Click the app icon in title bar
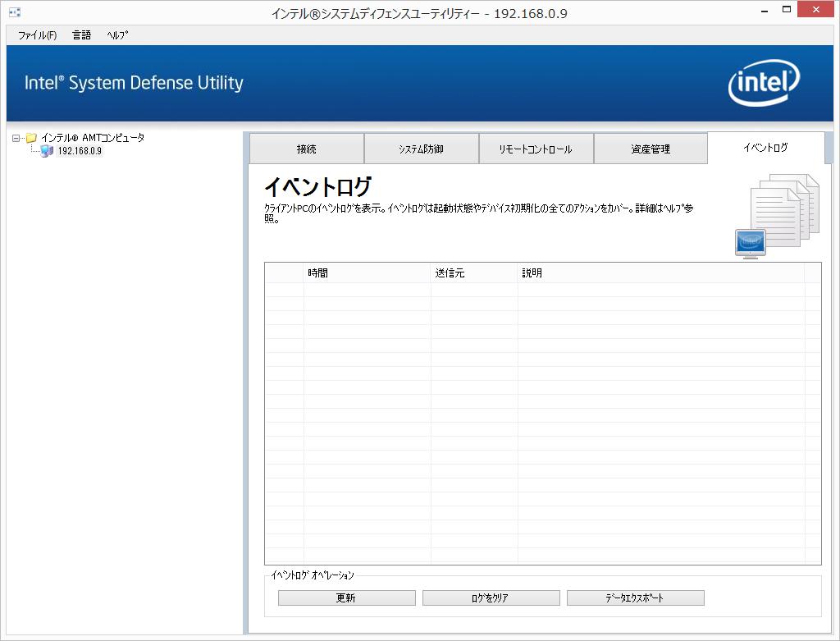The image size is (840, 641). pos(15,11)
